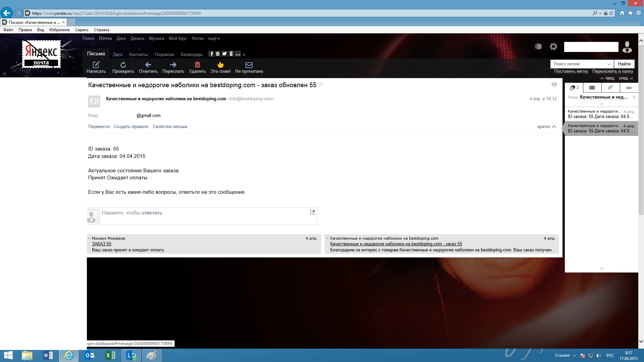
Task: Expand the ещё services dropdown
Action: [214, 39]
